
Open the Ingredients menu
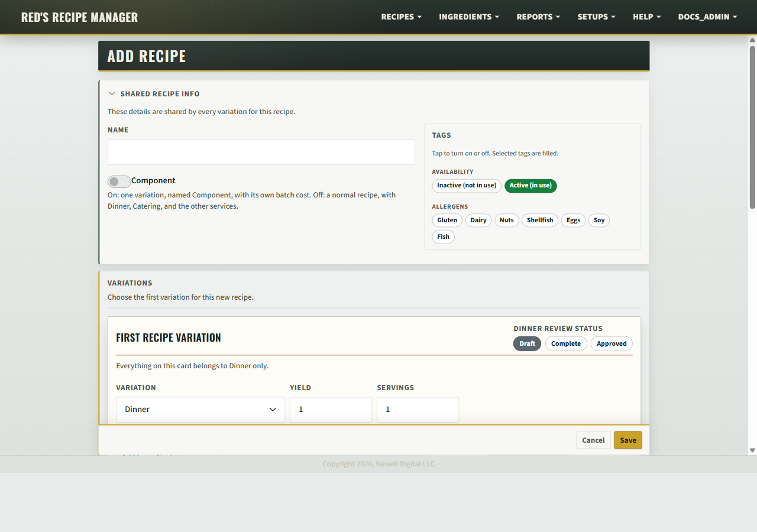tap(469, 17)
